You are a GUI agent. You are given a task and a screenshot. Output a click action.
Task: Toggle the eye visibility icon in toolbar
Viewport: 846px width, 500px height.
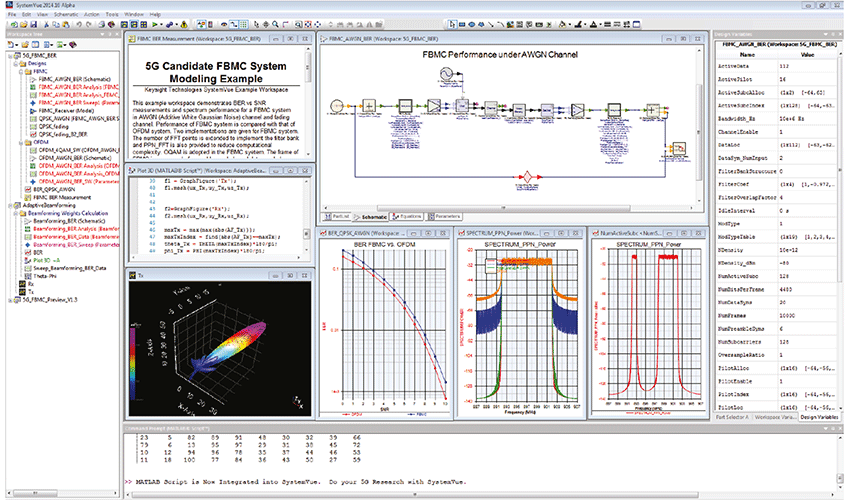[224, 24]
